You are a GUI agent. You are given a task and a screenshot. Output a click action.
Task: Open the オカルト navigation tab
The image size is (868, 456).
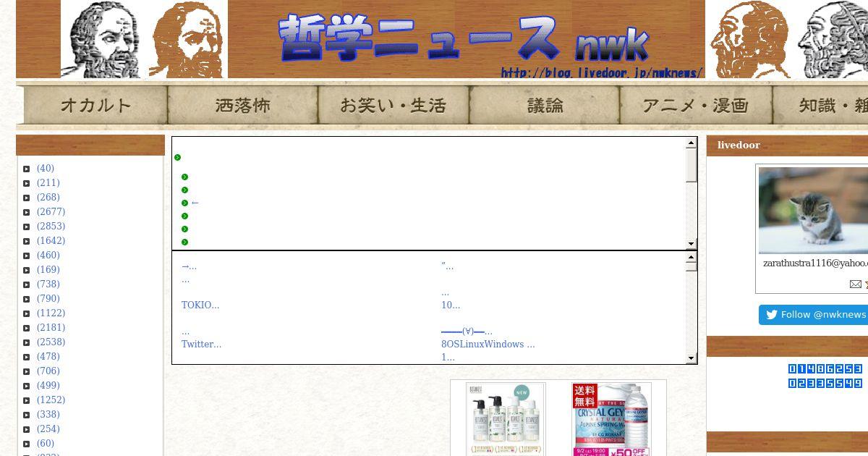pos(95,106)
